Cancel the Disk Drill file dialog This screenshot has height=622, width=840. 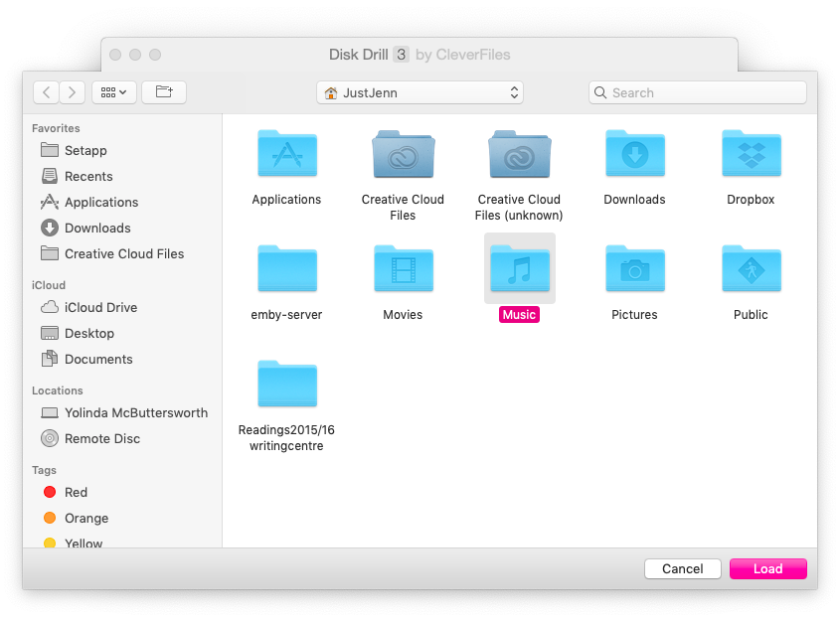[682, 568]
